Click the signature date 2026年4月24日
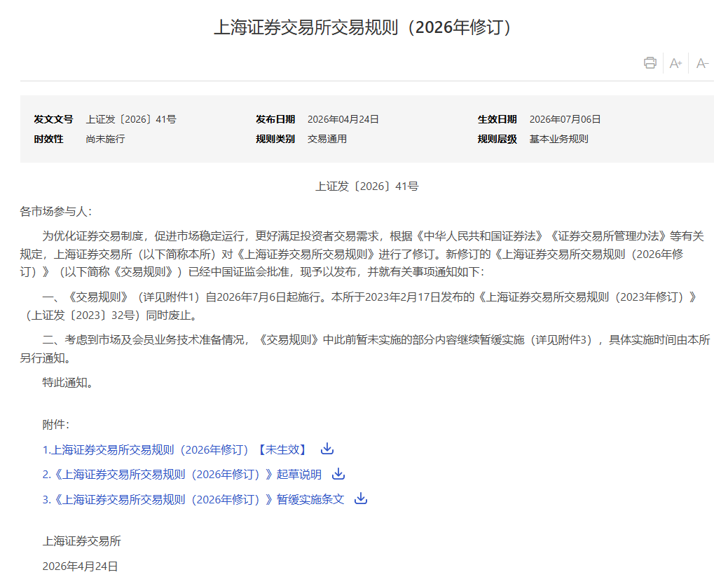This screenshot has height=577, width=728. pyautogui.click(x=80, y=566)
